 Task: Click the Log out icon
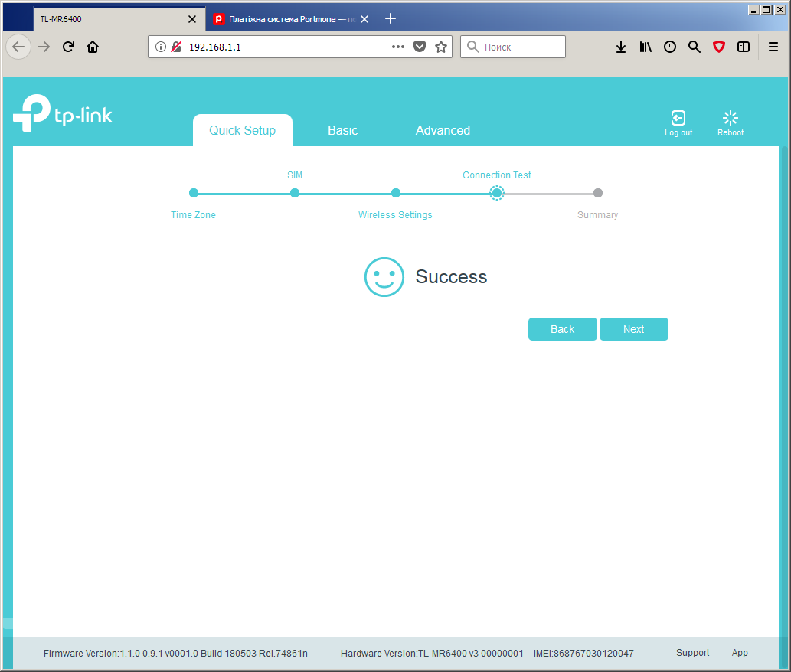coord(678,118)
